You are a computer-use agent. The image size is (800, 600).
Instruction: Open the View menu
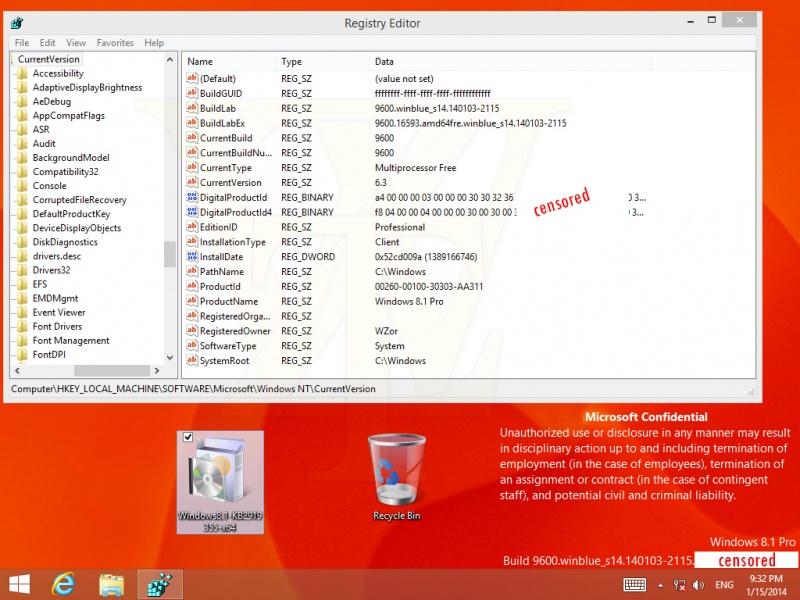(x=76, y=43)
